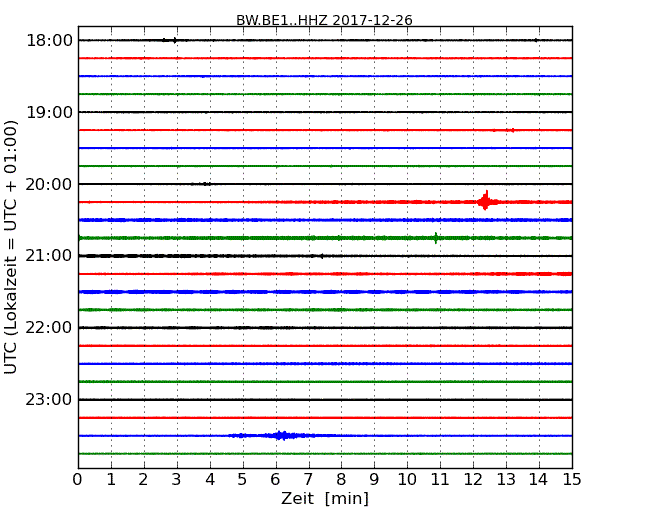Click the black spike near minute 7 on 21:00 trace
The height and width of the screenshot is (520, 650).
[x=321, y=256]
